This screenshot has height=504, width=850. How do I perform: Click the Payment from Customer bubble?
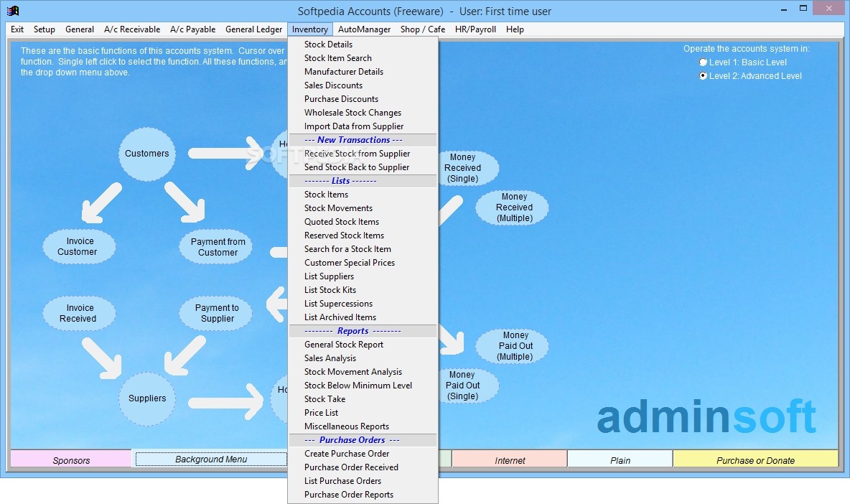(x=216, y=247)
